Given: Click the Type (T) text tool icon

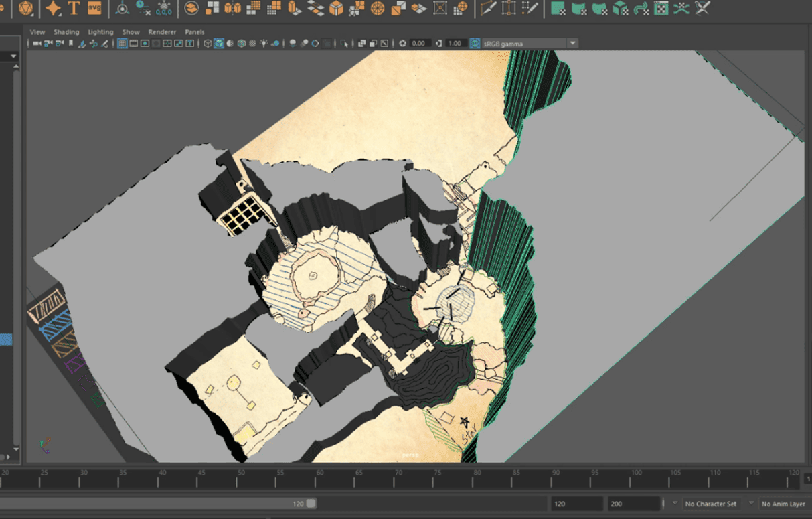Looking at the screenshot, I should point(74,9).
